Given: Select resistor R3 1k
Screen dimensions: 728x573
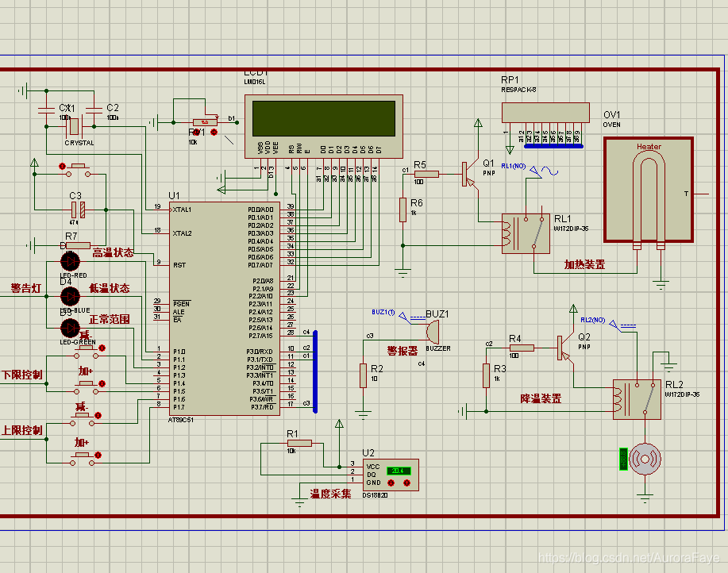Looking at the screenshot, I should (486, 375).
